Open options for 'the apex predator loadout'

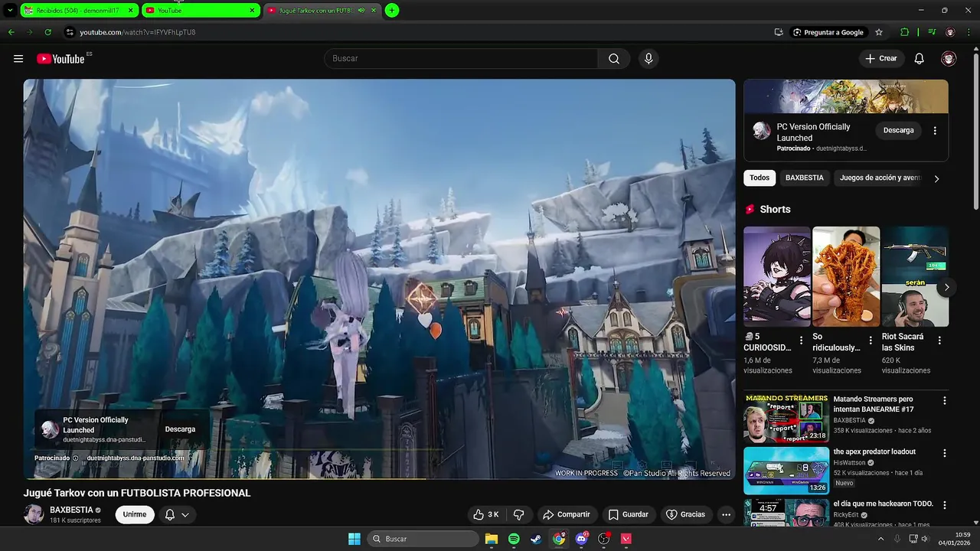coord(944,453)
